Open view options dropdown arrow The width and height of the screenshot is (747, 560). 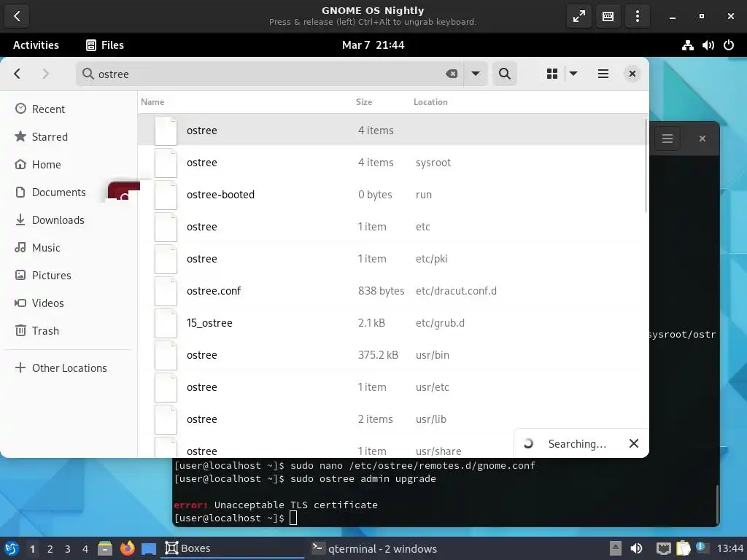pos(573,74)
